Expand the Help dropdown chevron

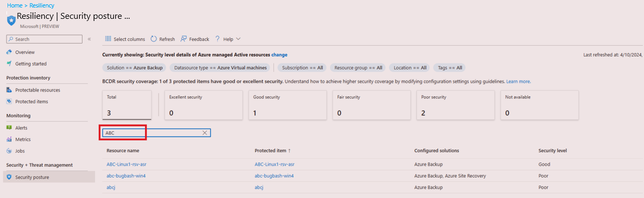point(238,39)
